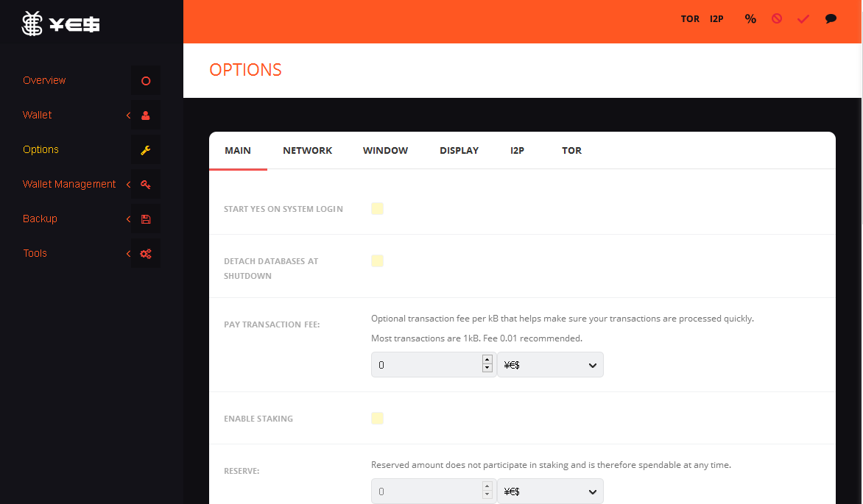The width and height of the screenshot is (863, 504).
Task: Decrease the transaction fee with down arrow
Action: point(487,369)
